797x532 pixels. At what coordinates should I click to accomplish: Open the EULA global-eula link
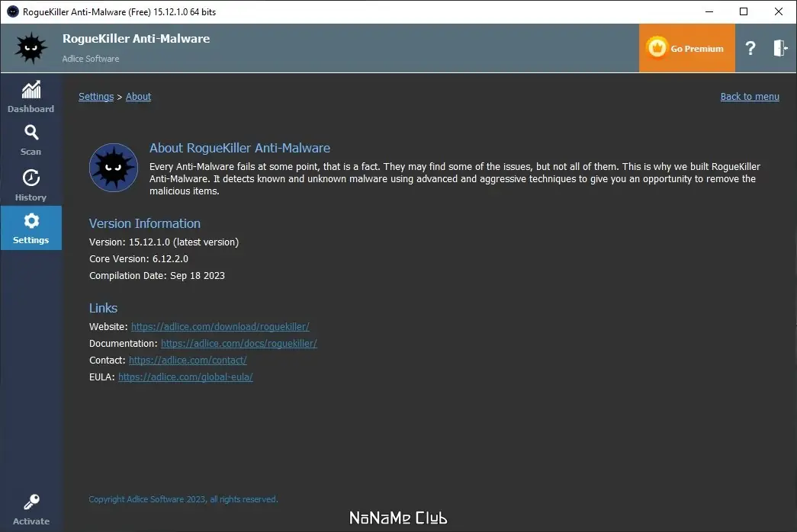pyautogui.click(x=185, y=377)
